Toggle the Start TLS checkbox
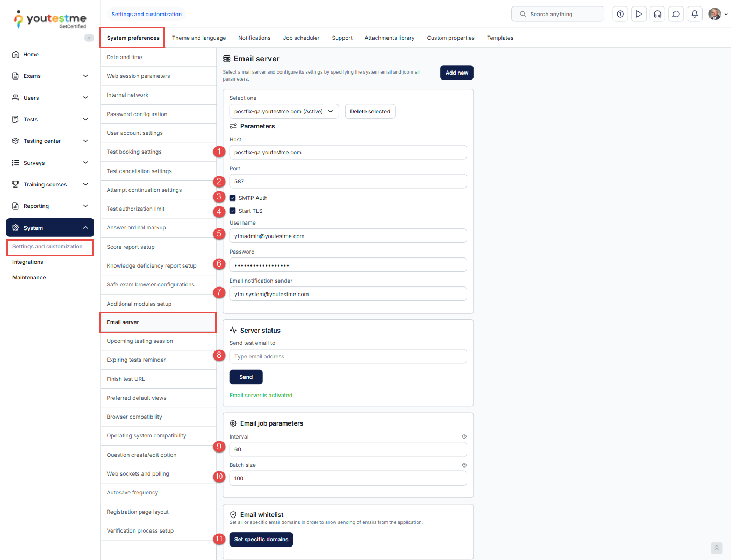Image resolution: width=731 pixels, height=560 pixels. point(233,211)
